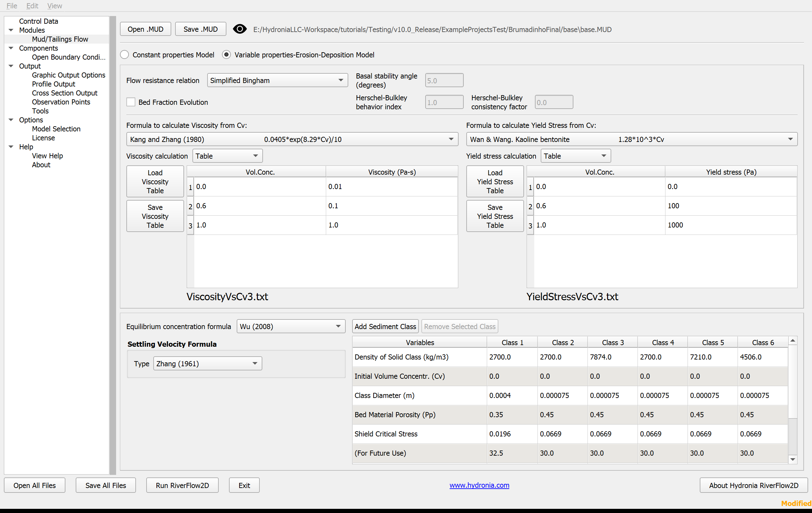The height and width of the screenshot is (513, 812).
Task: Click the sediment table scrollbar up arrow
Action: click(793, 341)
